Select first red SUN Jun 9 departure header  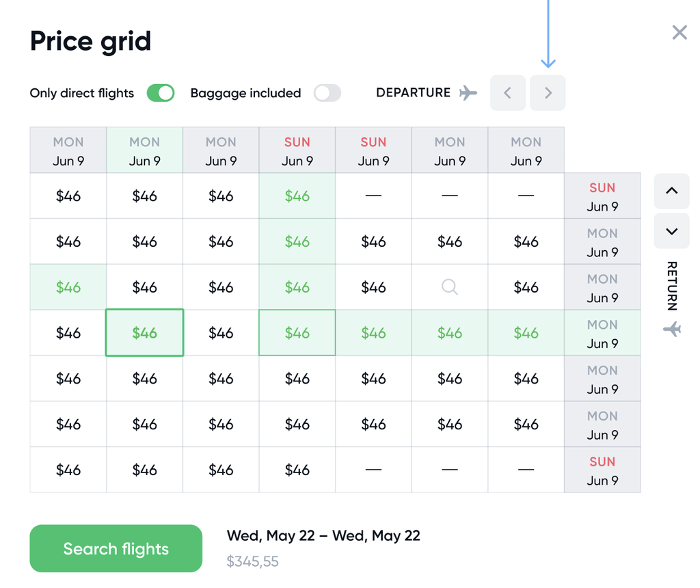click(297, 150)
